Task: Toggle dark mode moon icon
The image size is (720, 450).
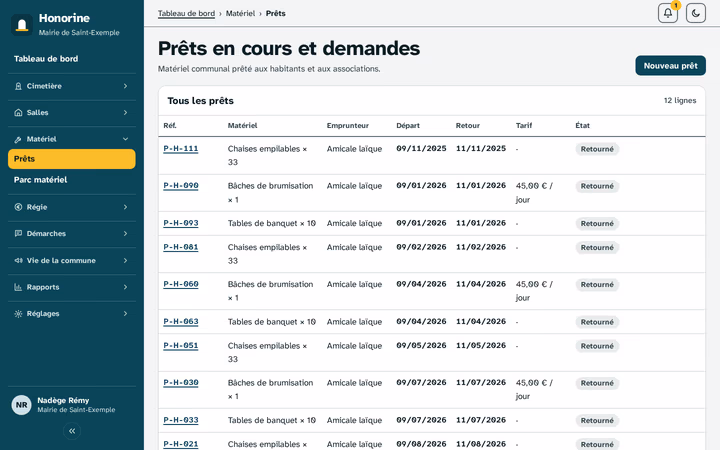Action: pos(696,13)
